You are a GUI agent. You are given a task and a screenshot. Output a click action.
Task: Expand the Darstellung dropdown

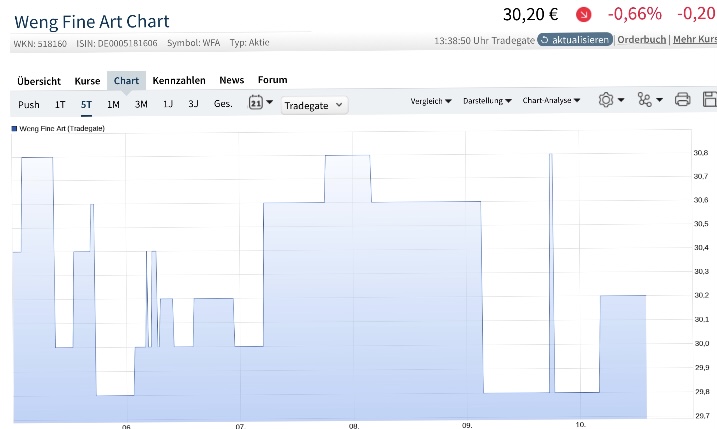tap(487, 101)
